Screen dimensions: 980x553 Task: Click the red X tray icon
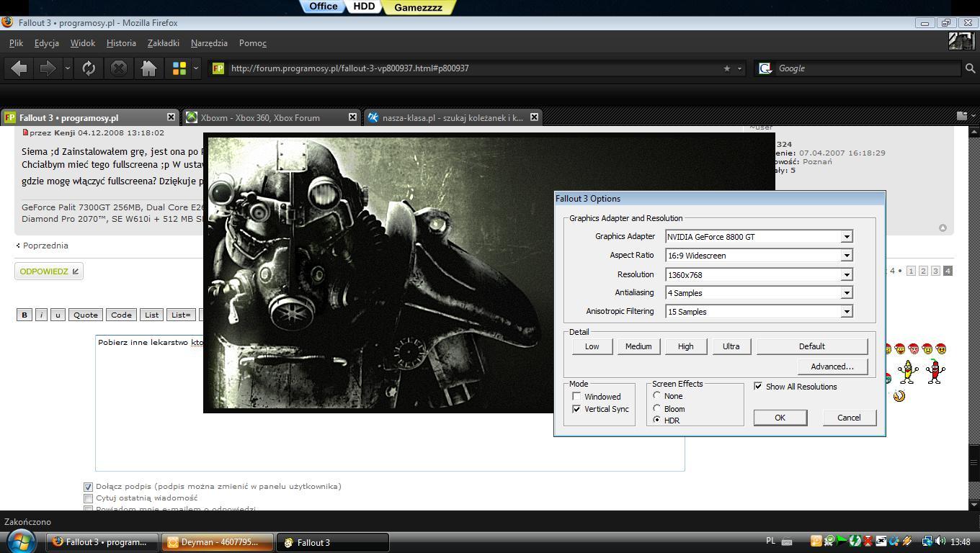point(868,541)
